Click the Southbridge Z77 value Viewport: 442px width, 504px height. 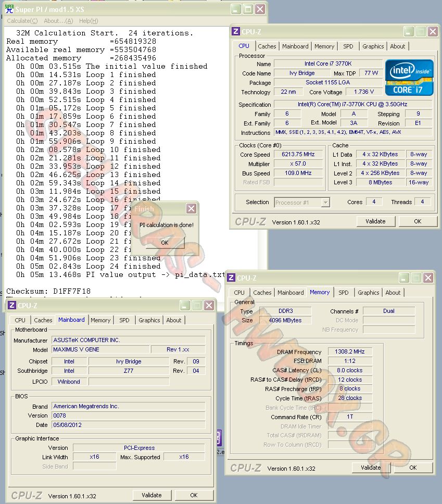pyautogui.click(x=129, y=371)
